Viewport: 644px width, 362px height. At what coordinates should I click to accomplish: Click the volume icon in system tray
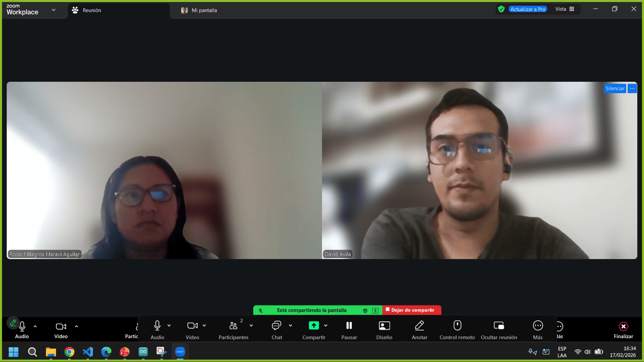(588, 352)
